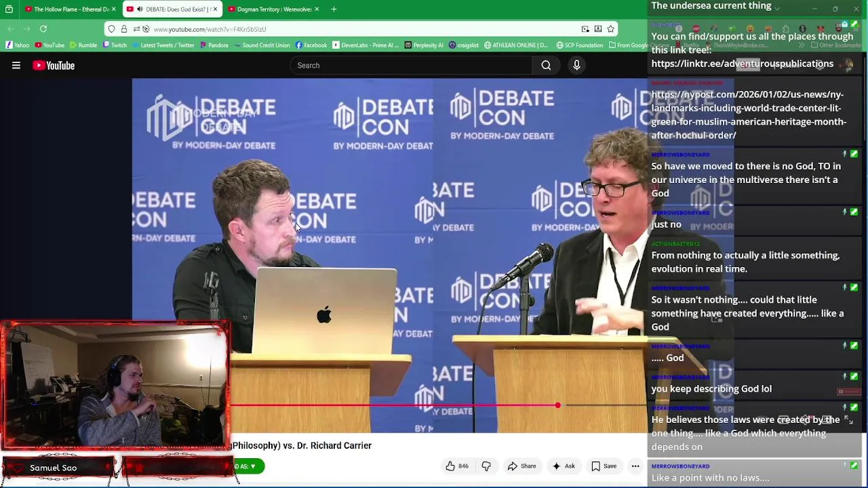Go to YouTube home via logo
Viewport: 868px width, 488px height.
pos(54,66)
